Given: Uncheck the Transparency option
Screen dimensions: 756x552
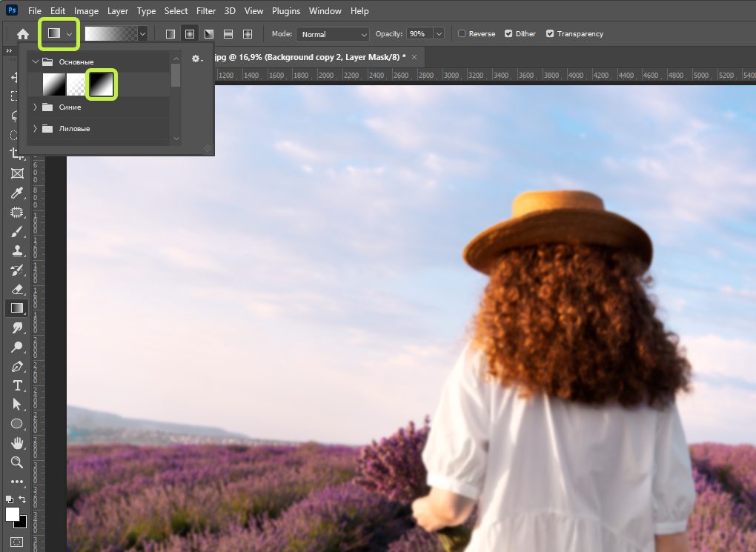Looking at the screenshot, I should (550, 34).
